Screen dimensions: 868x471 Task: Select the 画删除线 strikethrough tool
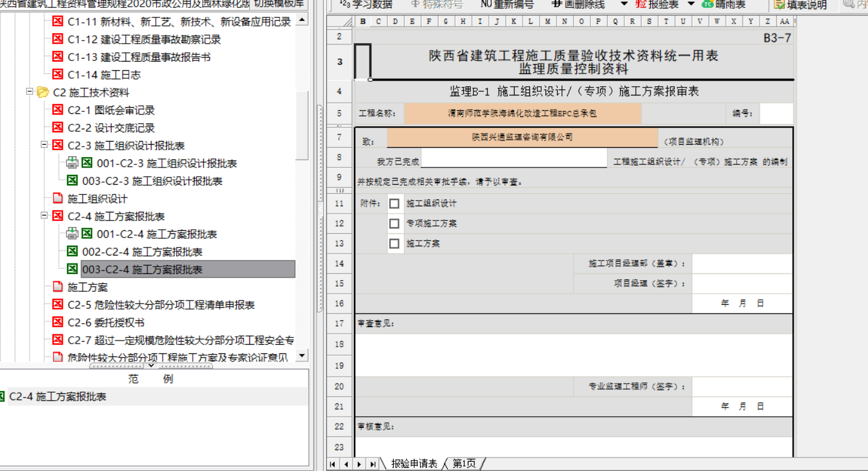click(577, 4)
